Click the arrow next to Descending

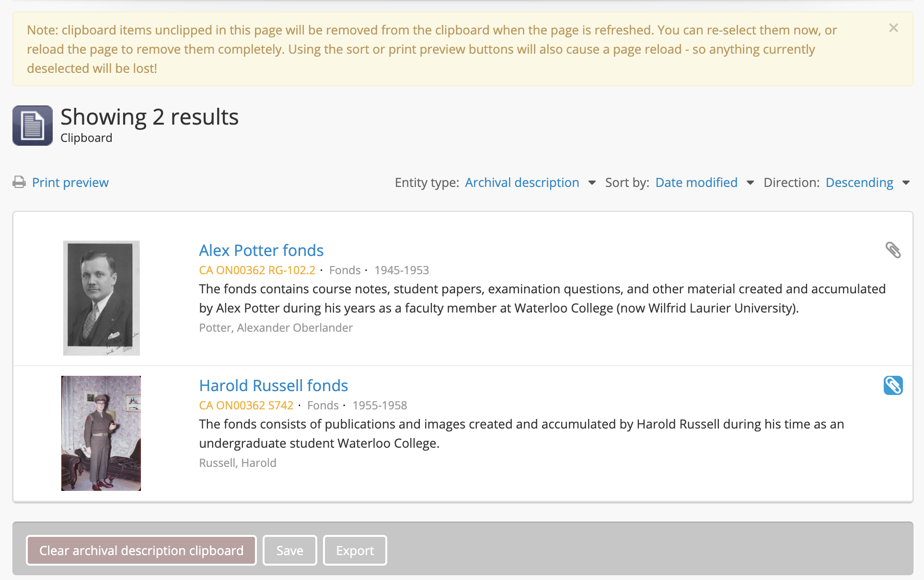tap(906, 183)
